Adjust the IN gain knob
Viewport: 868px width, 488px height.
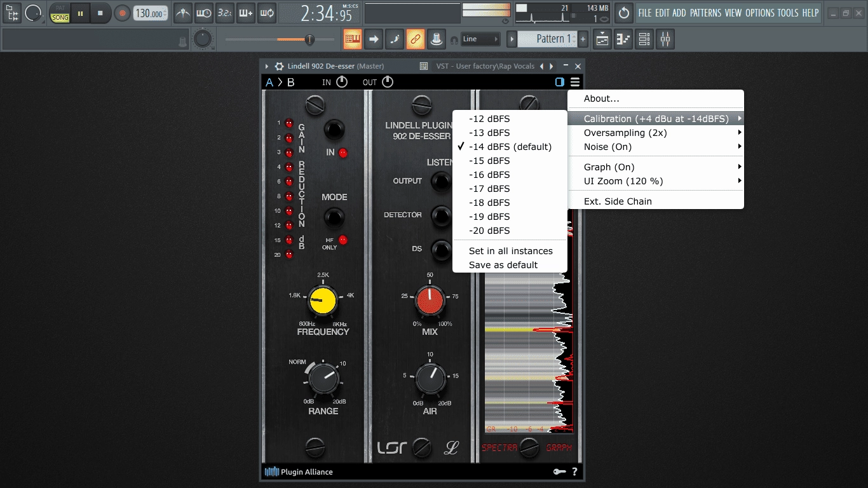pos(342,82)
